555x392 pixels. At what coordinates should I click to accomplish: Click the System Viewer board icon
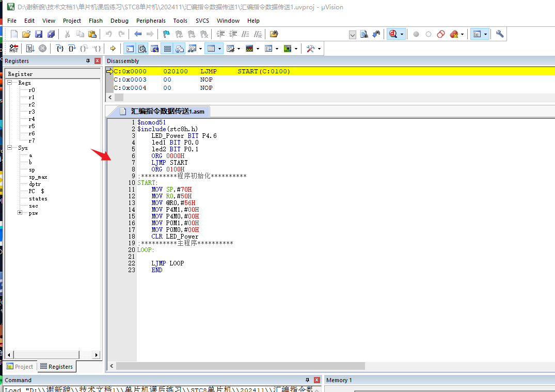coord(288,49)
